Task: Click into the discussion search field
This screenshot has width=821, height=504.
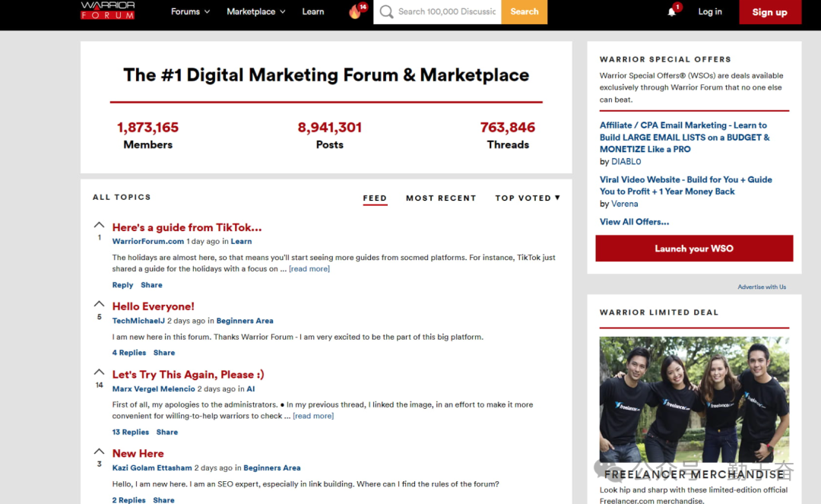Action: click(x=447, y=12)
